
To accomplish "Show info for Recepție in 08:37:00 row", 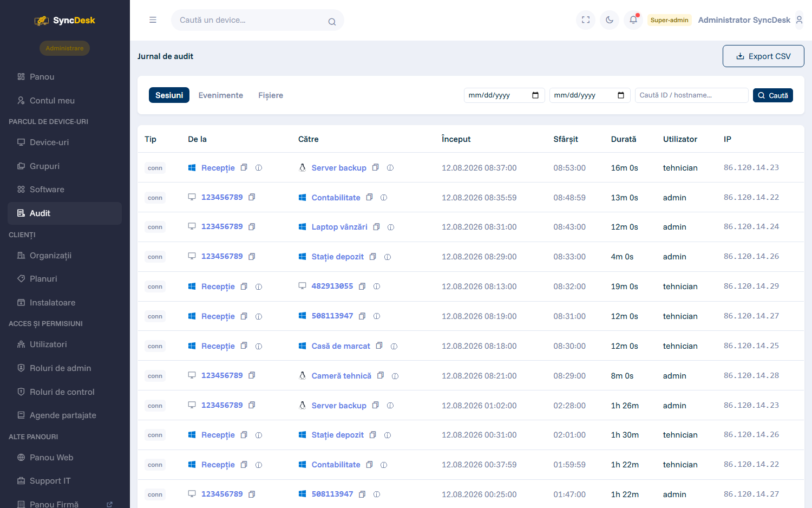I will pos(259,168).
